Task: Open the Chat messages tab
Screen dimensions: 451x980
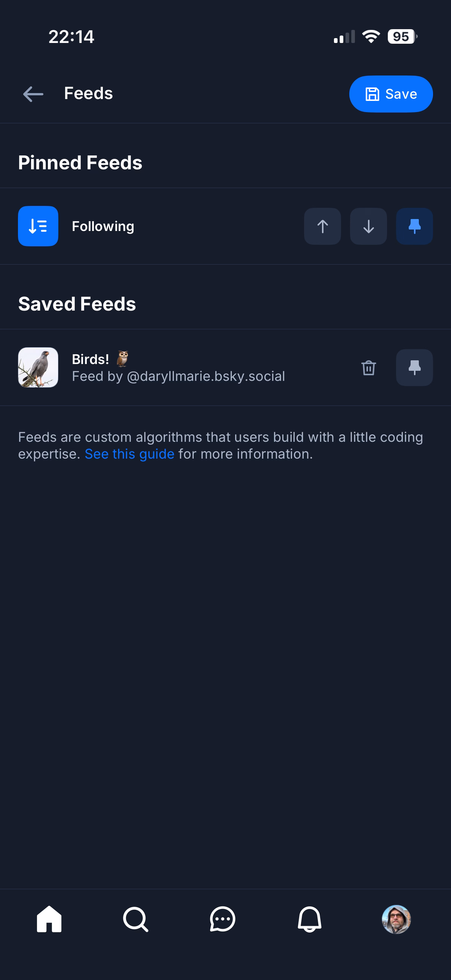Action: tap(223, 919)
